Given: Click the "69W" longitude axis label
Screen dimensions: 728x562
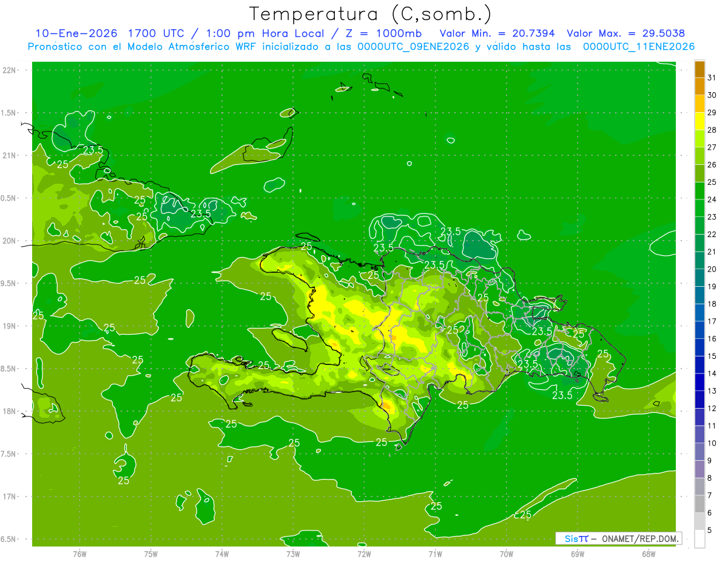Looking at the screenshot, I should pyautogui.click(x=578, y=554).
